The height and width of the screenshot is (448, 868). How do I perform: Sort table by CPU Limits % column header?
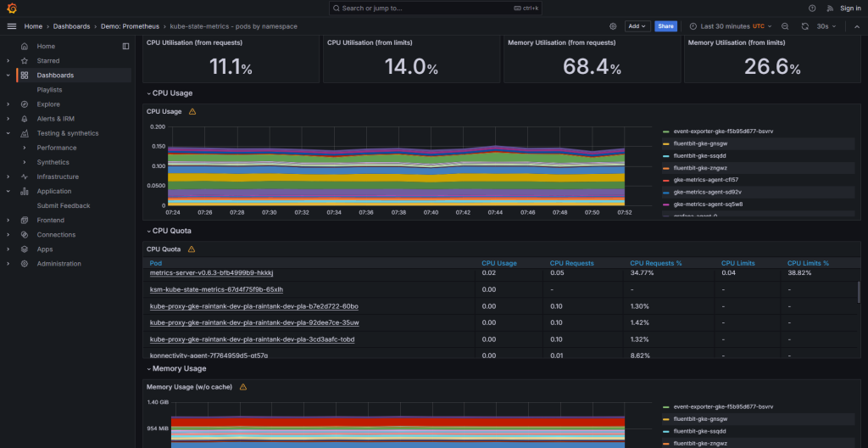tap(808, 263)
